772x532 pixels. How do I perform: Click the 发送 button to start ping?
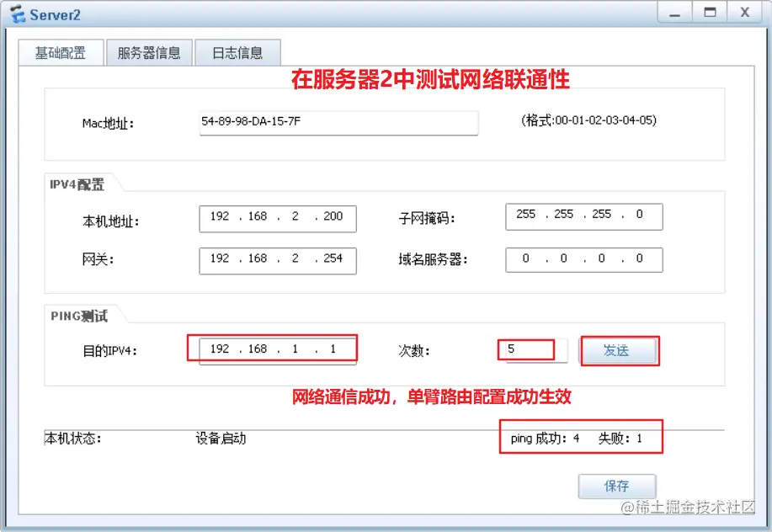(x=619, y=350)
